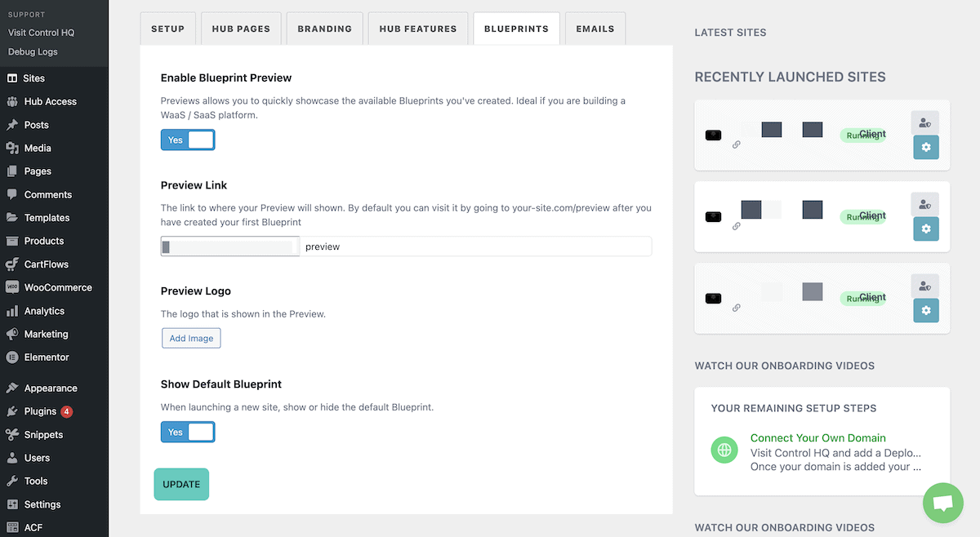
Task: Switch to the SETUP tab
Action: pos(167,29)
